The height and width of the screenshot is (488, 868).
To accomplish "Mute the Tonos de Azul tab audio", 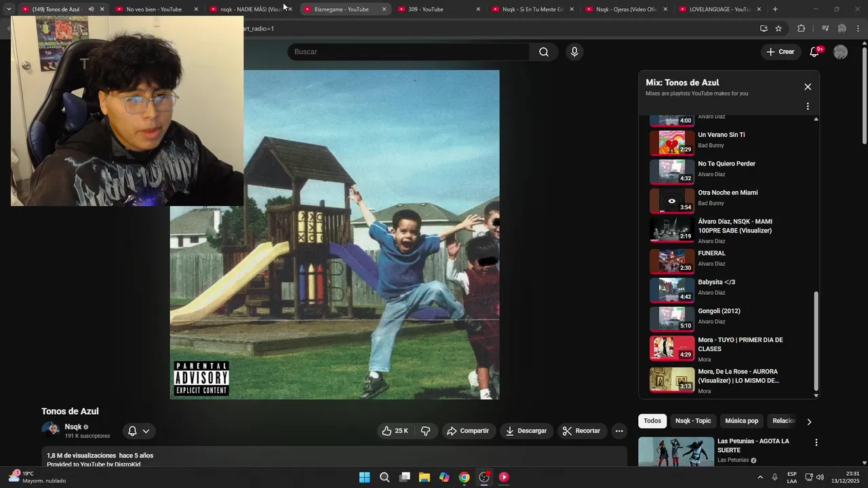I will tap(91, 9).
